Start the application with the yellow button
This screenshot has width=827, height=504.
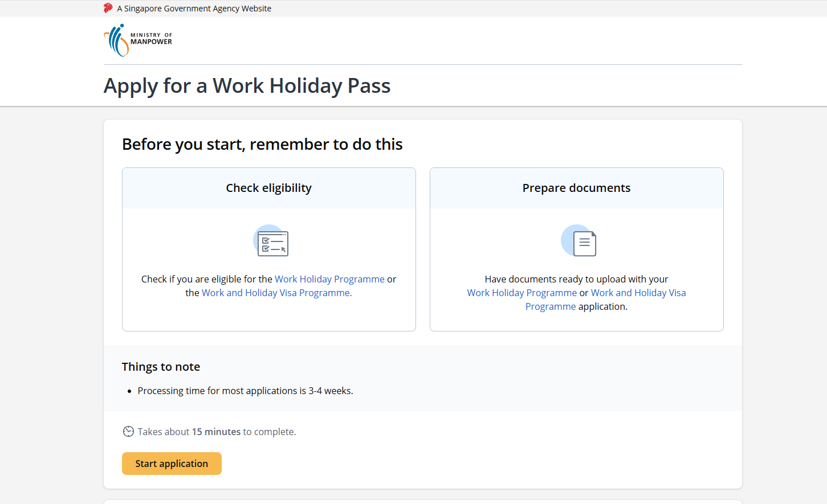172,464
